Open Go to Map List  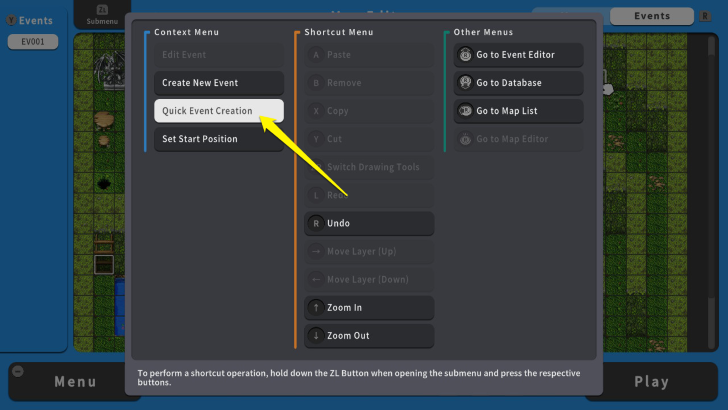tap(518, 111)
